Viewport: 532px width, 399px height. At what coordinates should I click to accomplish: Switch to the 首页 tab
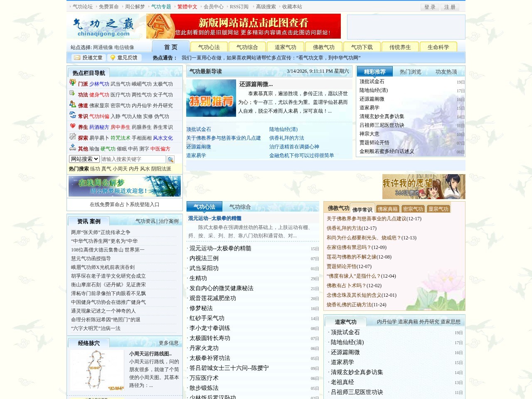click(170, 47)
